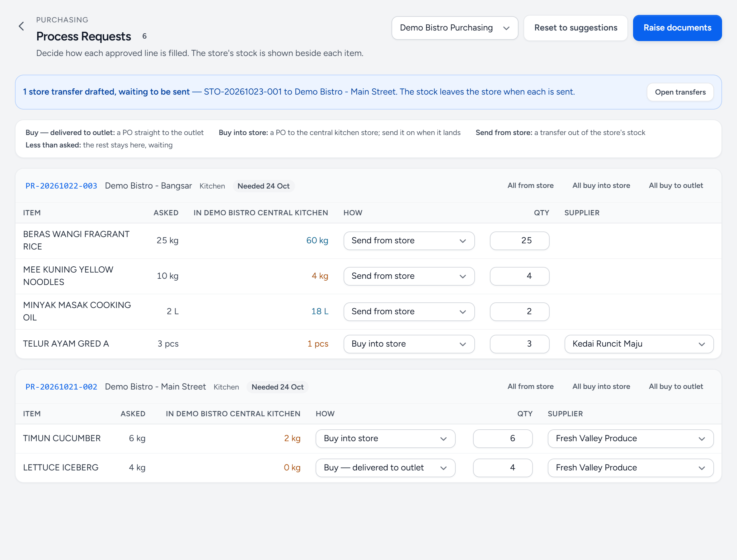The height and width of the screenshot is (560, 737).
Task: Choose All buy into store for Main Street request
Action: coord(601,387)
